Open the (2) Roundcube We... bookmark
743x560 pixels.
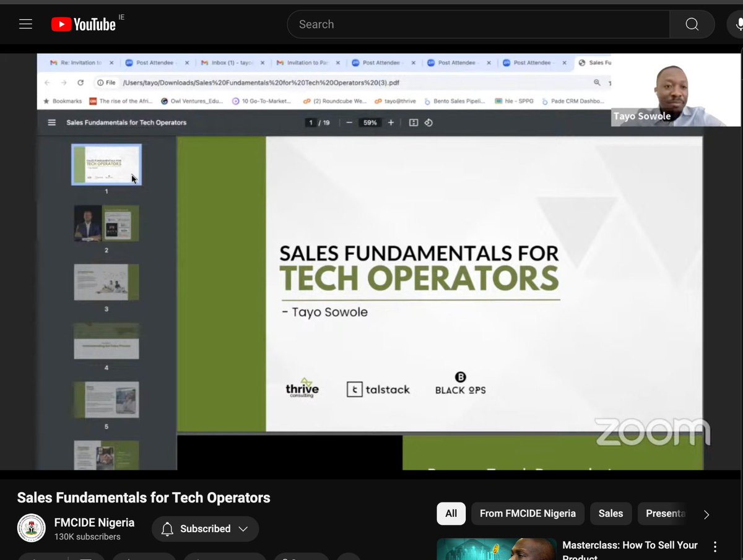(335, 101)
